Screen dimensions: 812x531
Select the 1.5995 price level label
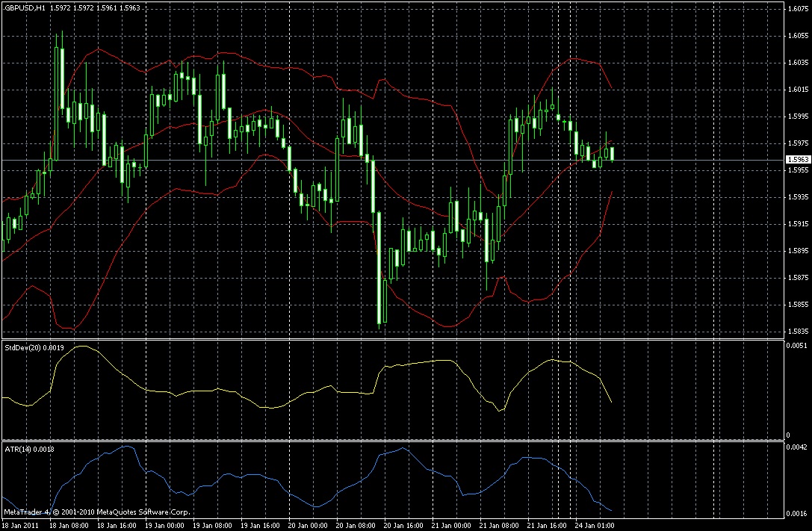[x=798, y=117]
